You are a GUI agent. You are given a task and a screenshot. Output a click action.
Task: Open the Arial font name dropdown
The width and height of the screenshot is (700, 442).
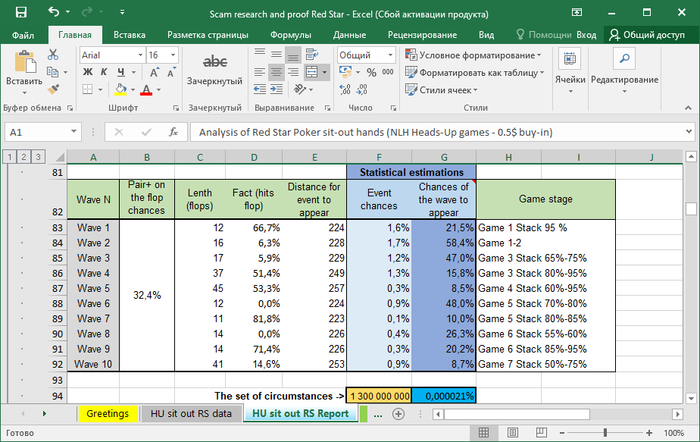[140, 55]
